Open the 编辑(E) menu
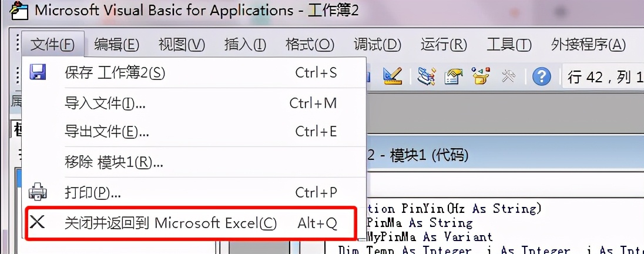This screenshot has height=254, width=644. tap(117, 44)
